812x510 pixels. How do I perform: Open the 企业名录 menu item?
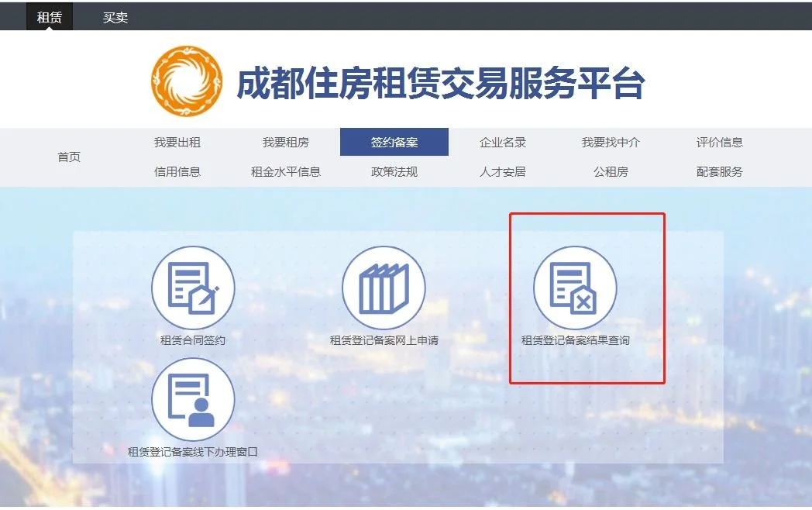point(502,142)
